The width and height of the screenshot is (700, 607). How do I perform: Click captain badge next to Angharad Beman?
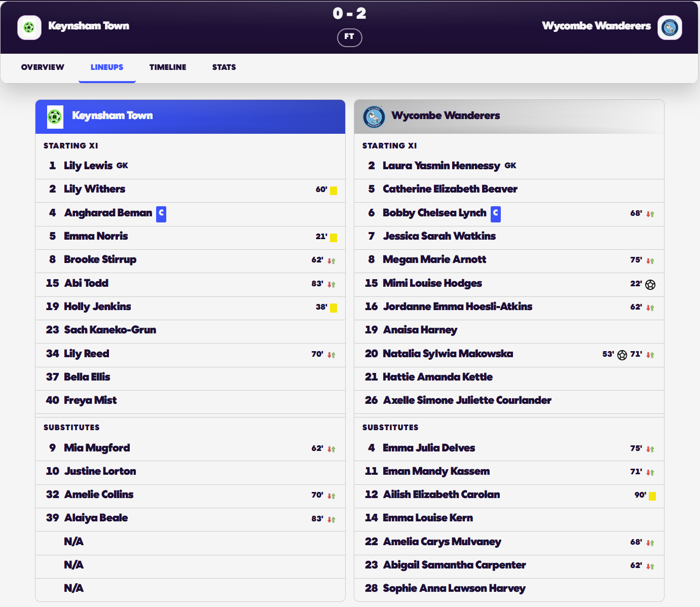pyautogui.click(x=161, y=214)
